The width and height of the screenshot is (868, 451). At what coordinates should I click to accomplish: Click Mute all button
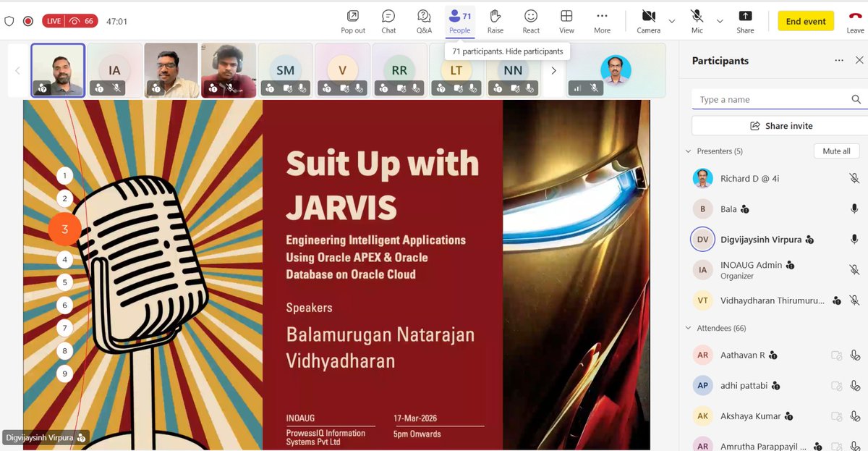pos(836,151)
